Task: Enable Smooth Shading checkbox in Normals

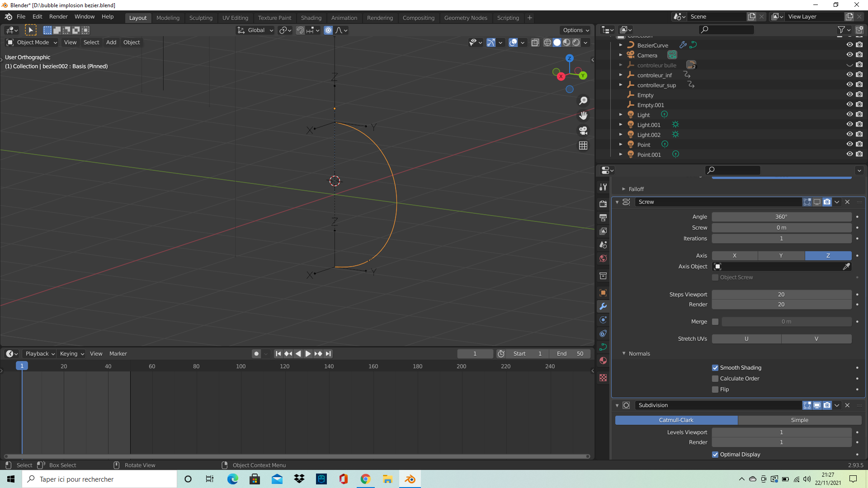Action: pyautogui.click(x=715, y=368)
